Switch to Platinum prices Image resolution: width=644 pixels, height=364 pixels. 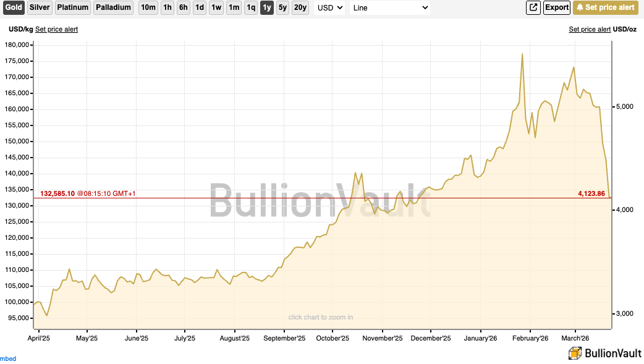click(73, 7)
